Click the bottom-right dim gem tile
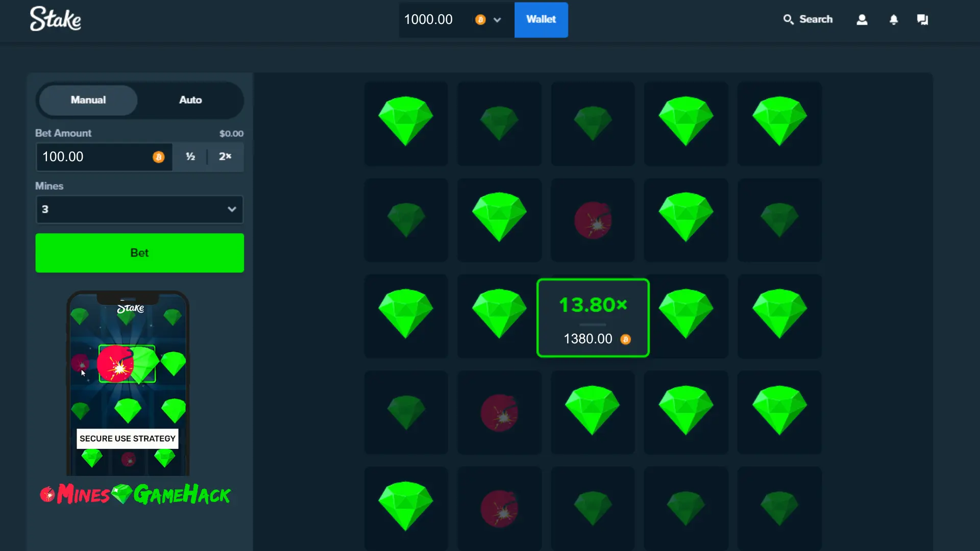 pyautogui.click(x=779, y=508)
